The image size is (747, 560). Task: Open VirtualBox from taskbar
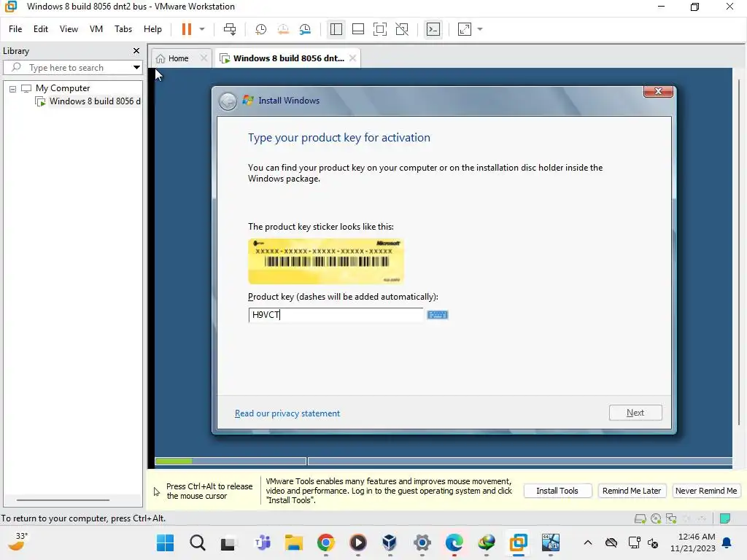(x=390, y=542)
